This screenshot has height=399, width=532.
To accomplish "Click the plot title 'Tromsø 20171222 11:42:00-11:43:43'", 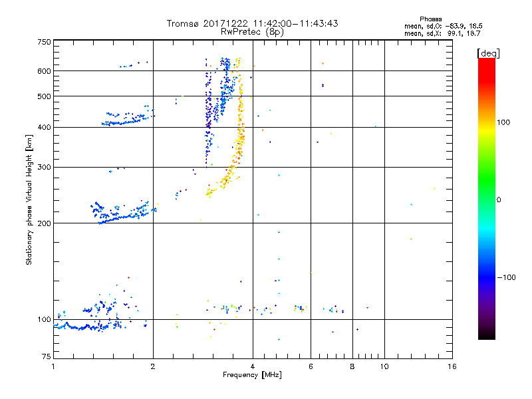I will click(252, 23).
